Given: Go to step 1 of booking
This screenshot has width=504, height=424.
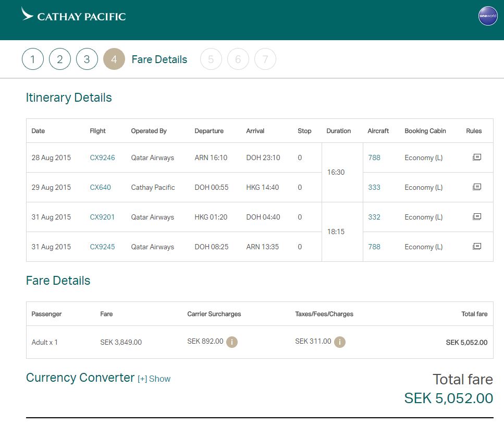Looking at the screenshot, I should pyautogui.click(x=33, y=59).
